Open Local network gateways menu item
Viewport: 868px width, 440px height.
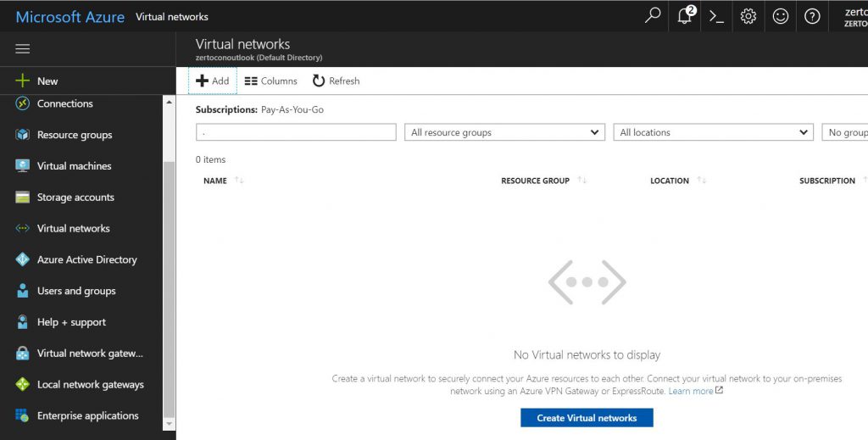90,384
